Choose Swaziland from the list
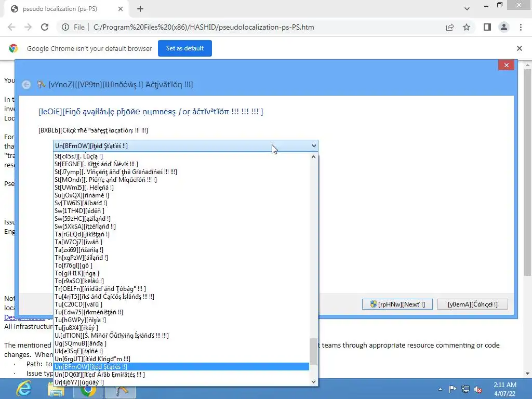 pos(181,219)
